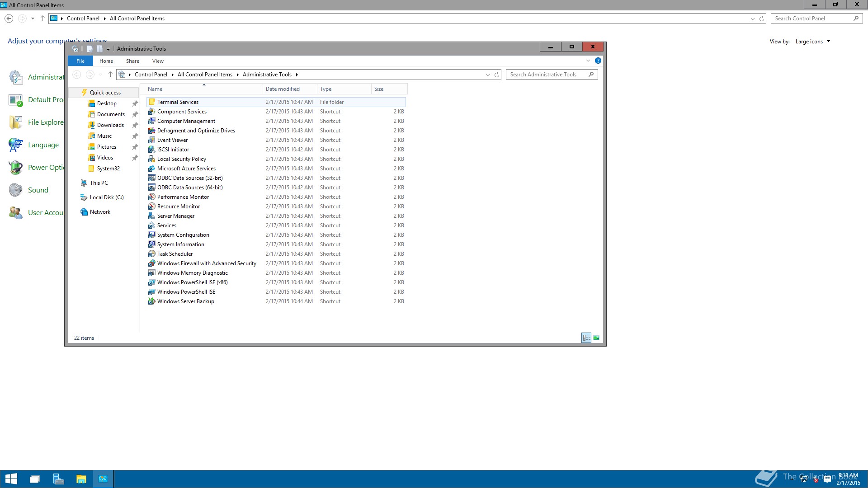Click ODBC Data Sources (32-bit) icon
The width and height of the screenshot is (868, 488).
point(152,178)
